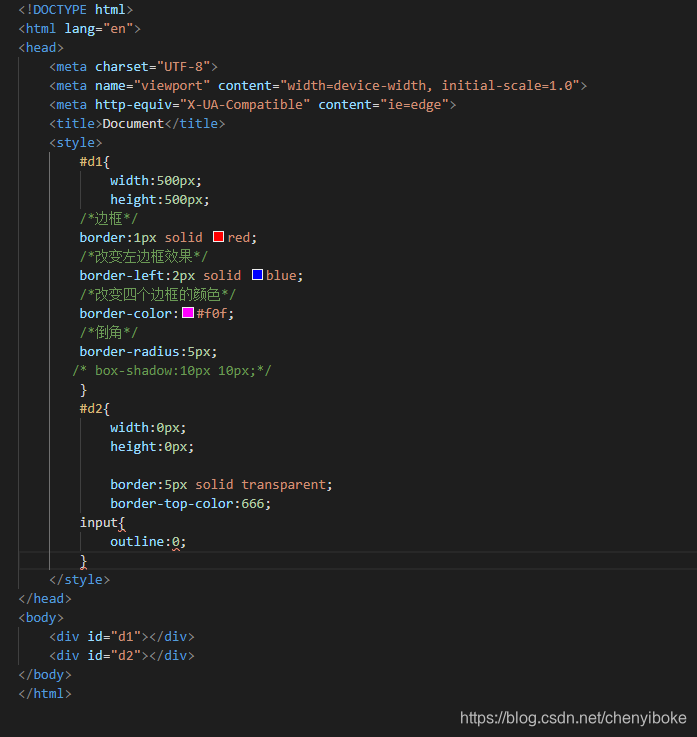Click the input{ selector line

[x=102, y=523]
